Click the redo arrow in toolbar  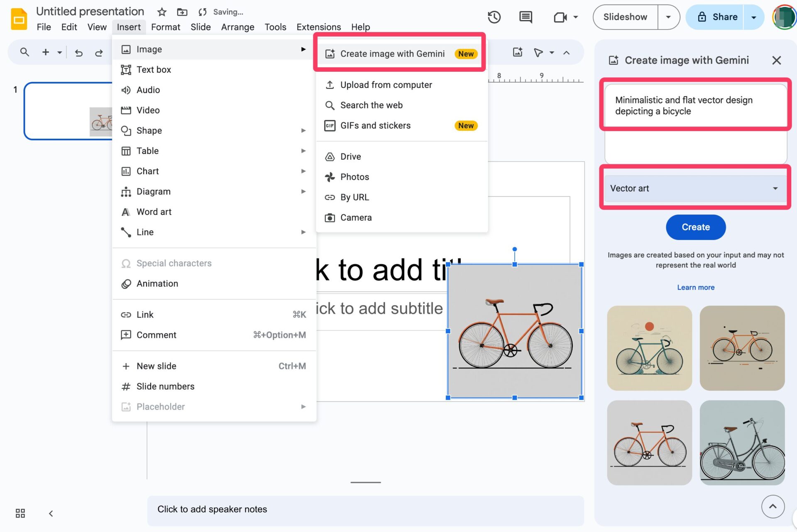click(x=99, y=53)
